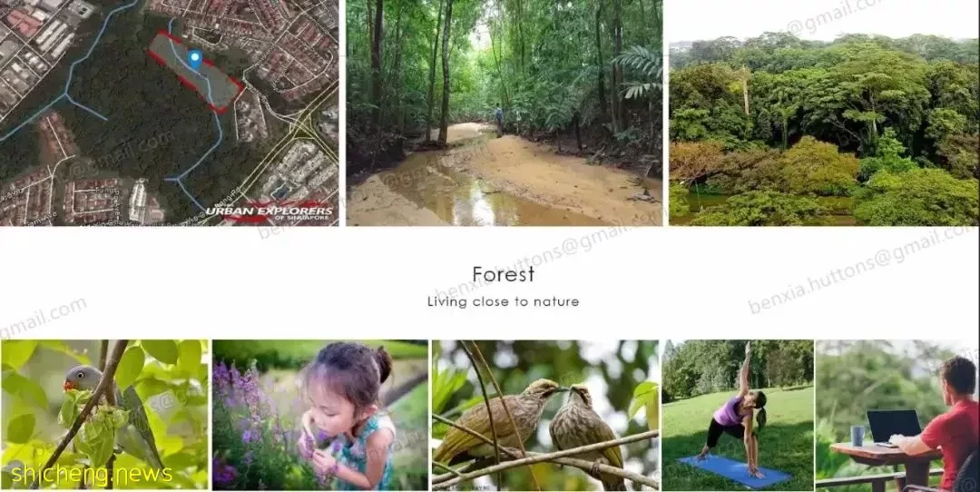Image resolution: width=980 pixels, height=492 pixels.
Task: Click the parrot on branch photo
Action: pos(104,415)
